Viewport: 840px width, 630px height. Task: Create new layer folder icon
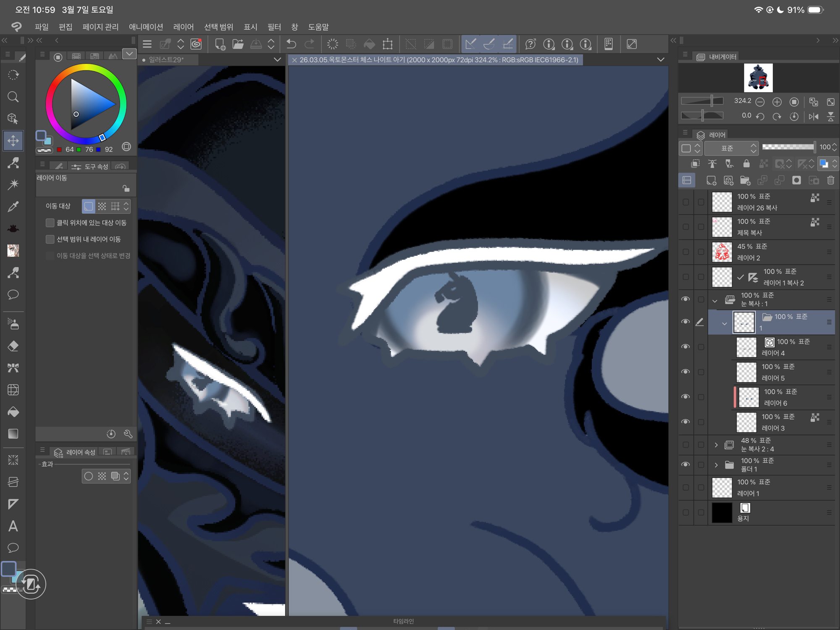(x=745, y=181)
